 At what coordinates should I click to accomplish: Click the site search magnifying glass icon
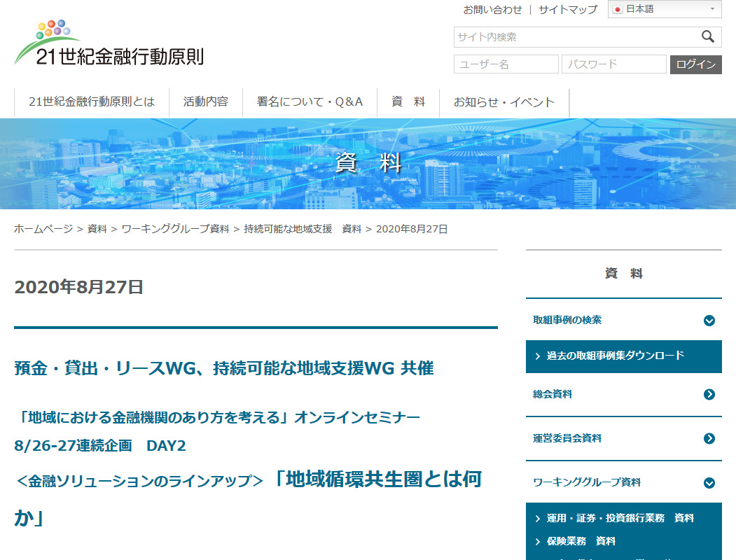click(707, 36)
